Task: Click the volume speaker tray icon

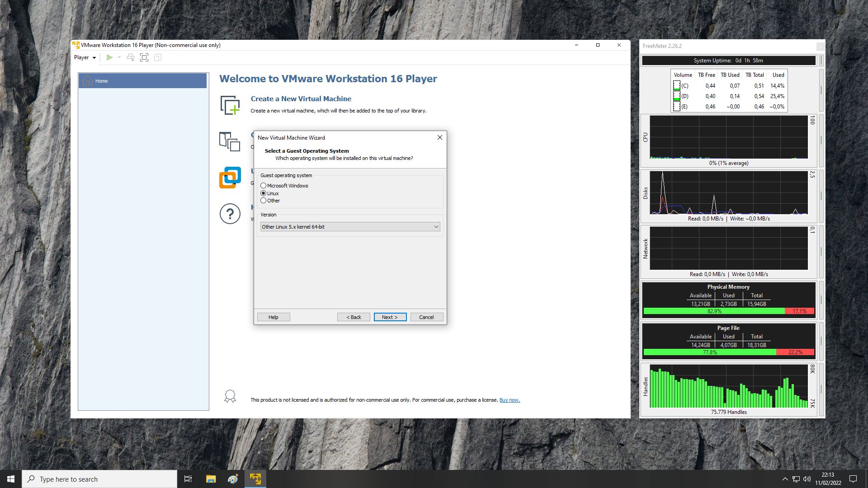Action: (807, 479)
